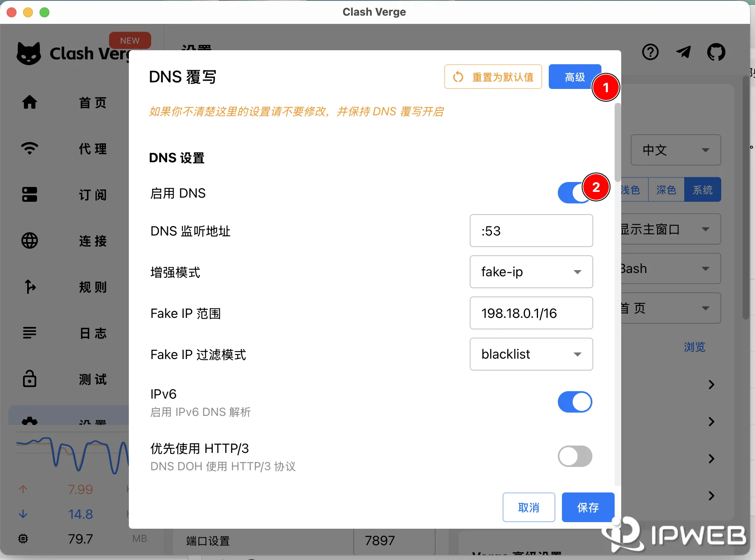Go to 测试 in sidebar
Viewport: 755px width, 560px height.
coord(93,379)
